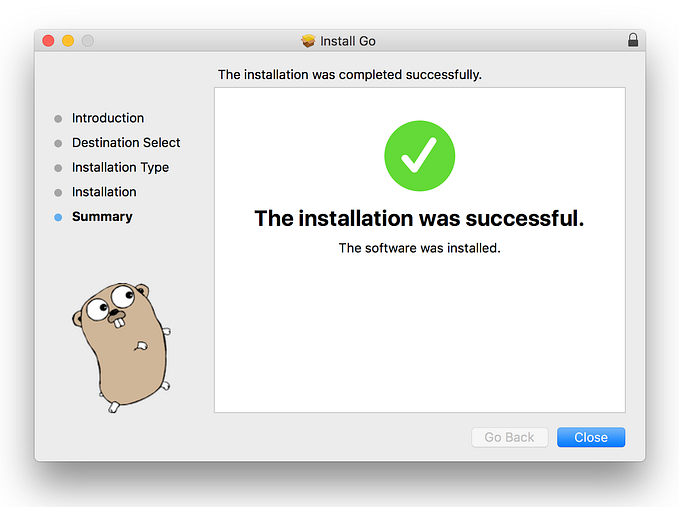
Task: Click 'The software was installed.' message
Action: pos(419,248)
